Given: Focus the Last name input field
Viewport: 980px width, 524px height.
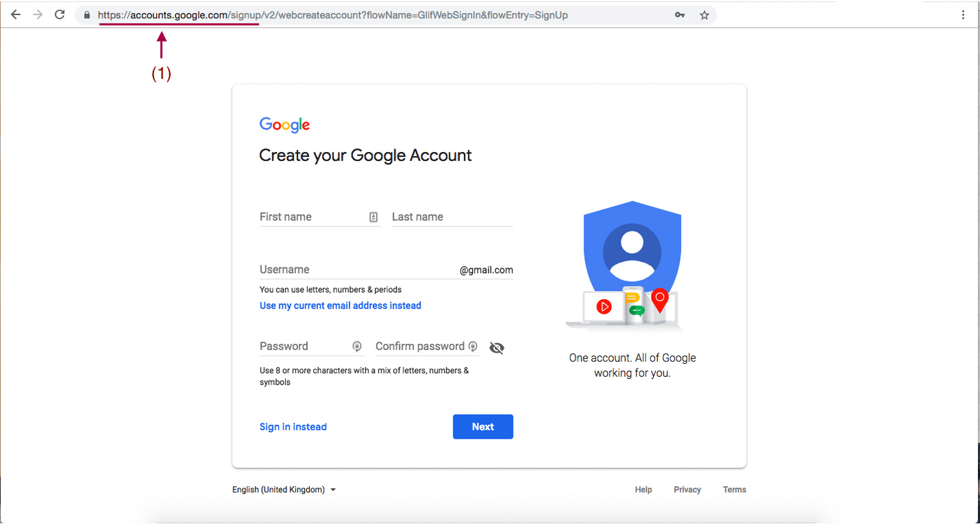Looking at the screenshot, I should pos(451,217).
